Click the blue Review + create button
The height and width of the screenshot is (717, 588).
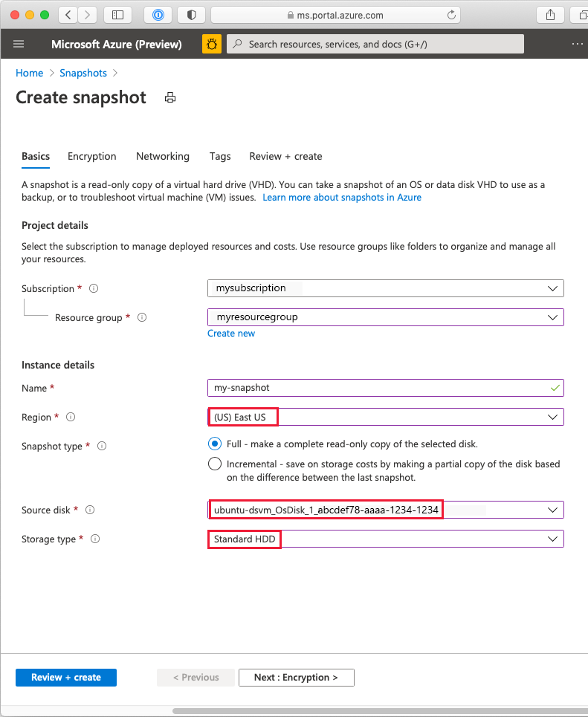(66, 678)
